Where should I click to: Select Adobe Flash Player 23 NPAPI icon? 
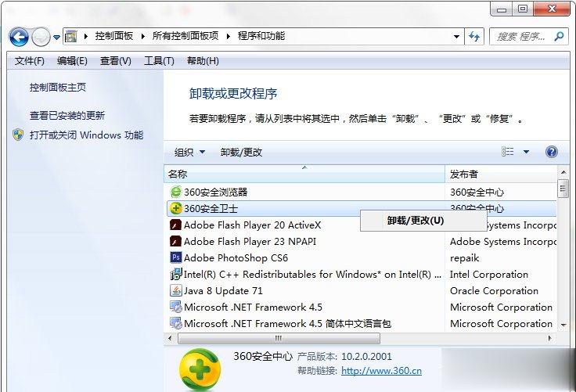(x=175, y=241)
